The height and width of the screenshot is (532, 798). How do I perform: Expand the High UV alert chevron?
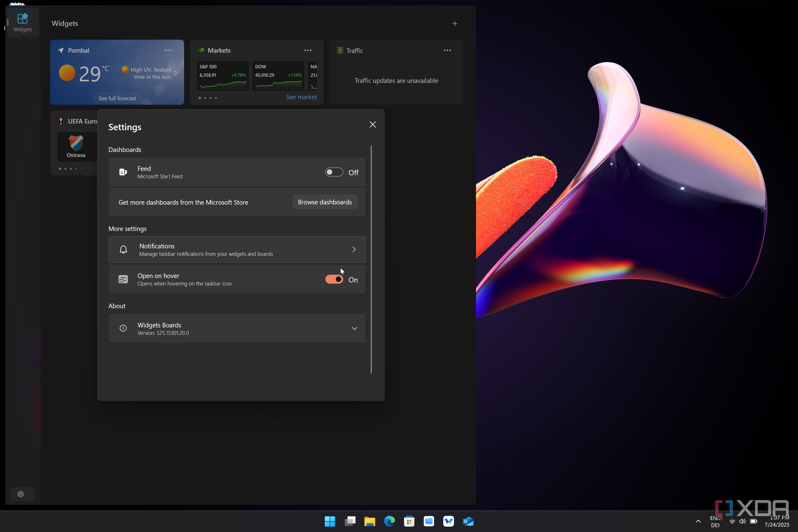tap(175, 73)
